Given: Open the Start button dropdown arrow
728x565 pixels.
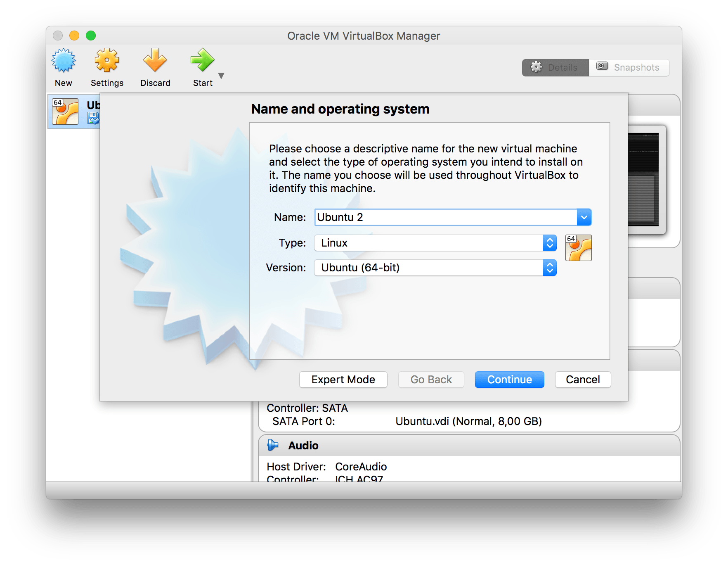Looking at the screenshot, I should tap(221, 76).
